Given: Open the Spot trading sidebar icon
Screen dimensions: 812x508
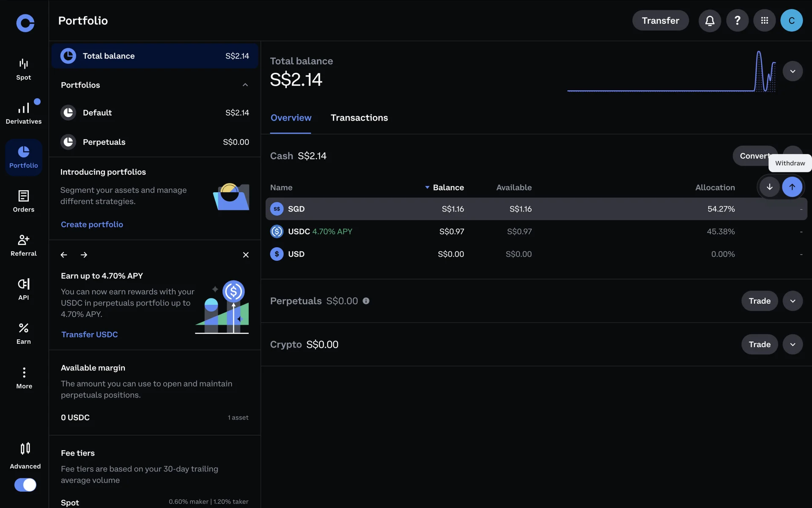Looking at the screenshot, I should coord(24,69).
